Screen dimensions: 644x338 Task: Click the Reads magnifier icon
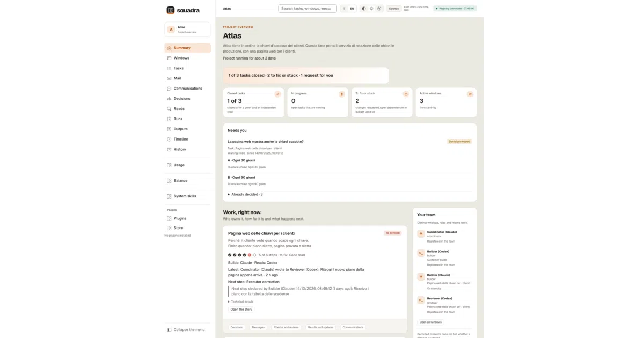[169, 109]
